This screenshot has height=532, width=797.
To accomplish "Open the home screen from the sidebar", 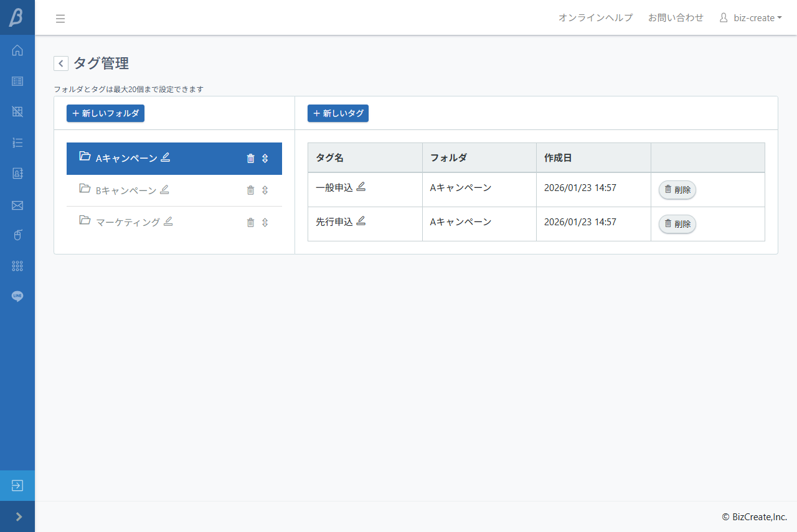I will [17, 50].
